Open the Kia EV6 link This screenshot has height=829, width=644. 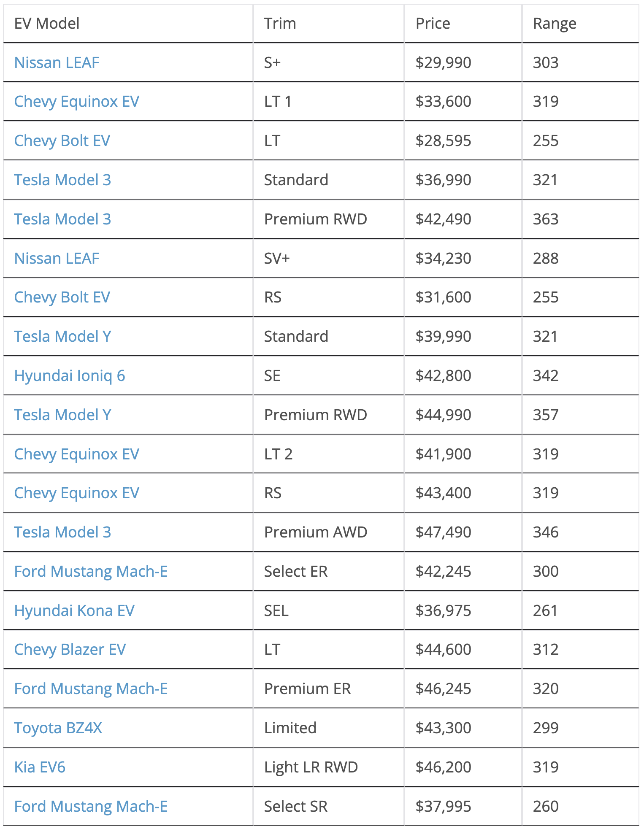tap(40, 767)
